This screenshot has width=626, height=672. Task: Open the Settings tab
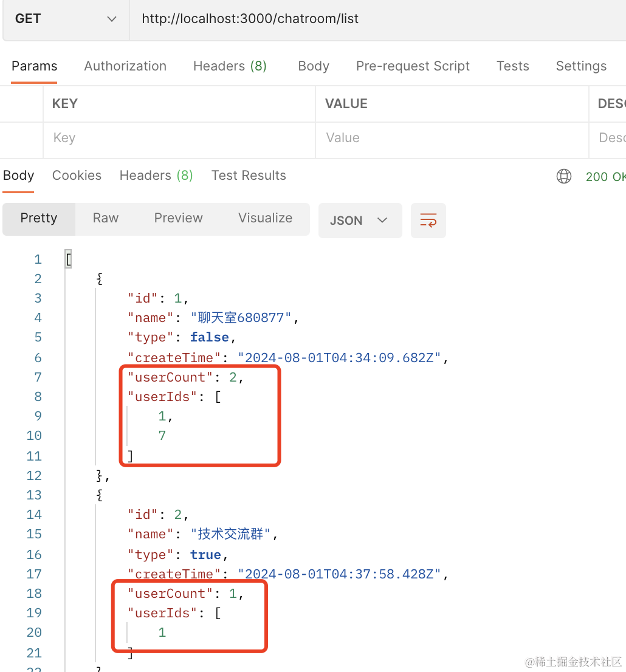click(x=581, y=66)
